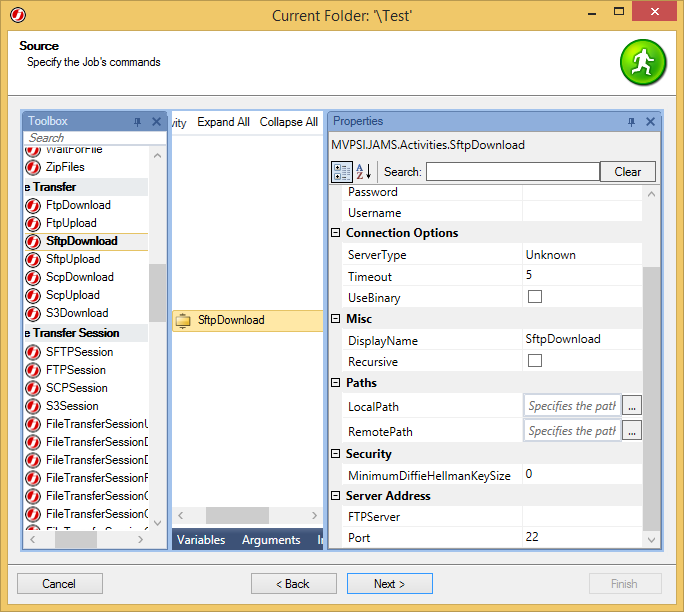Select the ScpUpload activity icon
This screenshot has height=612, width=684.
coord(33,295)
